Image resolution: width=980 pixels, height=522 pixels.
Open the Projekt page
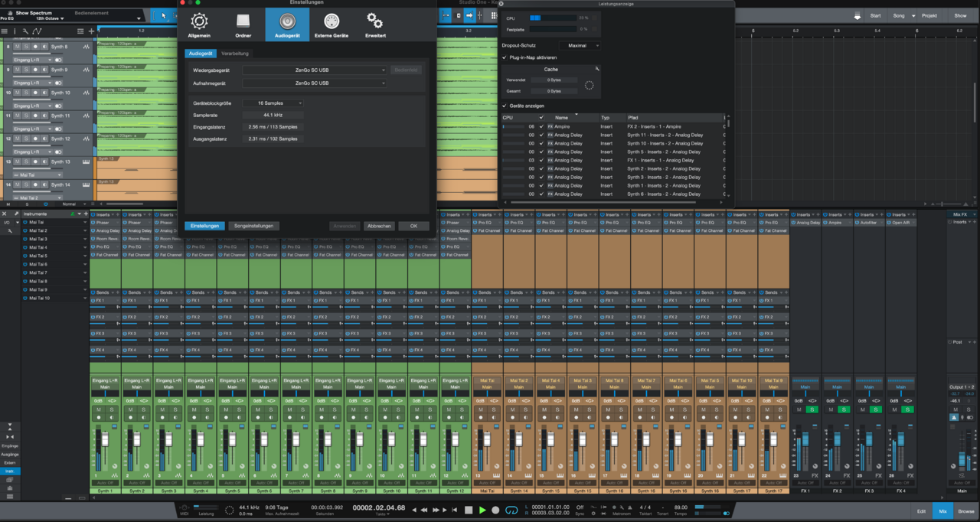pyautogui.click(x=929, y=16)
